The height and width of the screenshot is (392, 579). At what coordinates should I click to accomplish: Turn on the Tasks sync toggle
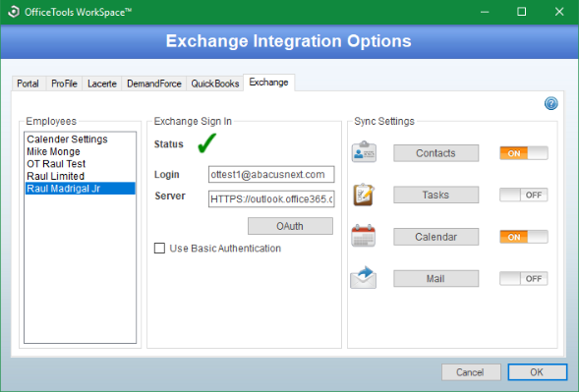point(524,195)
